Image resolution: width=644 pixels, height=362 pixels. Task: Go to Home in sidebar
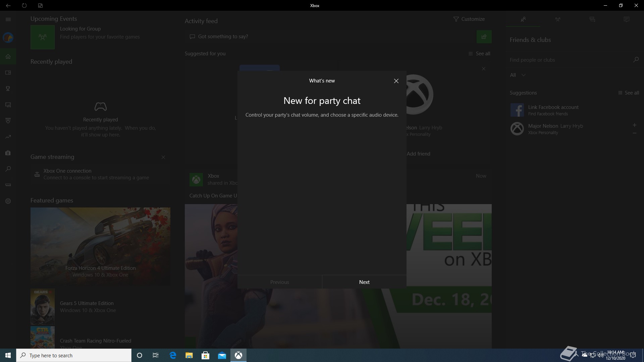(x=8, y=56)
